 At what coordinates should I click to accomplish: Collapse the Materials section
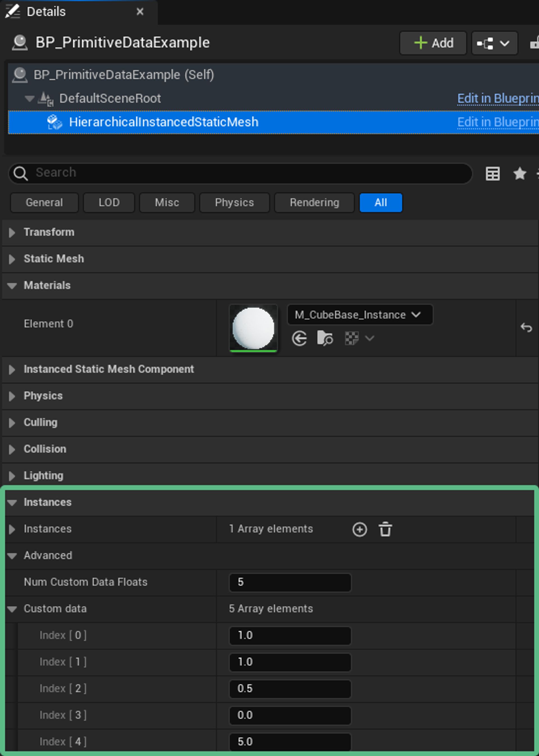[x=13, y=286]
